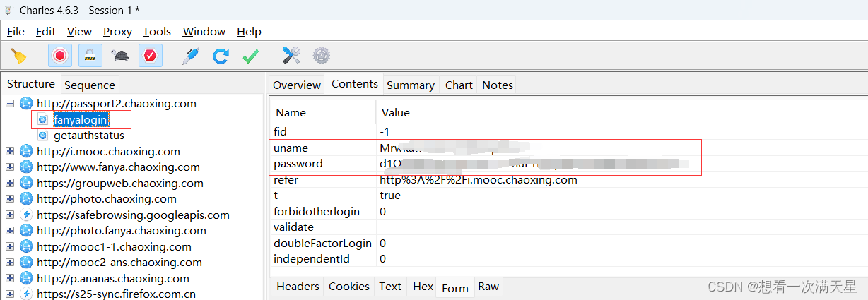Click the globe icon of photo.chaoxing.com
Screen dimensions: 868x300
(27, 199)
